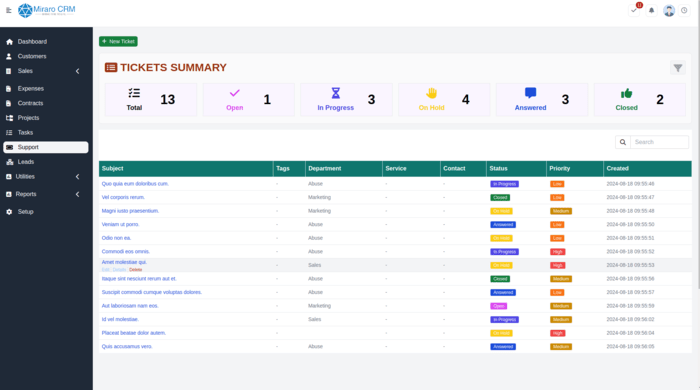
Task: Click the Answered chat bubble icon
Action: [530, 93]
